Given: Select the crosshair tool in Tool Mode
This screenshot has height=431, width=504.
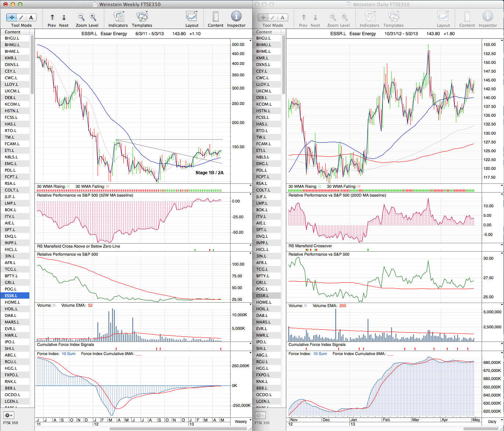Looking at the screenshot, I should click(12, 17).
